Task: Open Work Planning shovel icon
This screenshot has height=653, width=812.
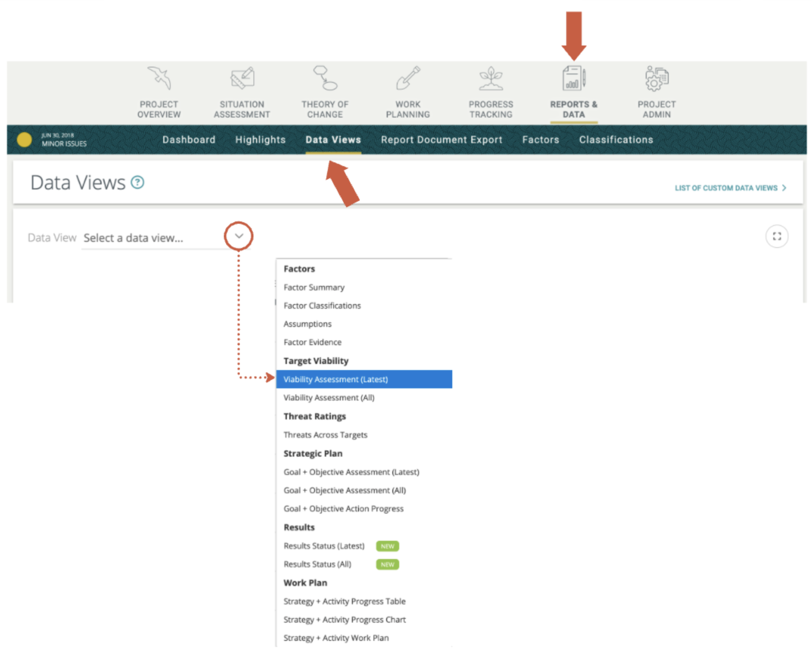Action: point(408,78)
